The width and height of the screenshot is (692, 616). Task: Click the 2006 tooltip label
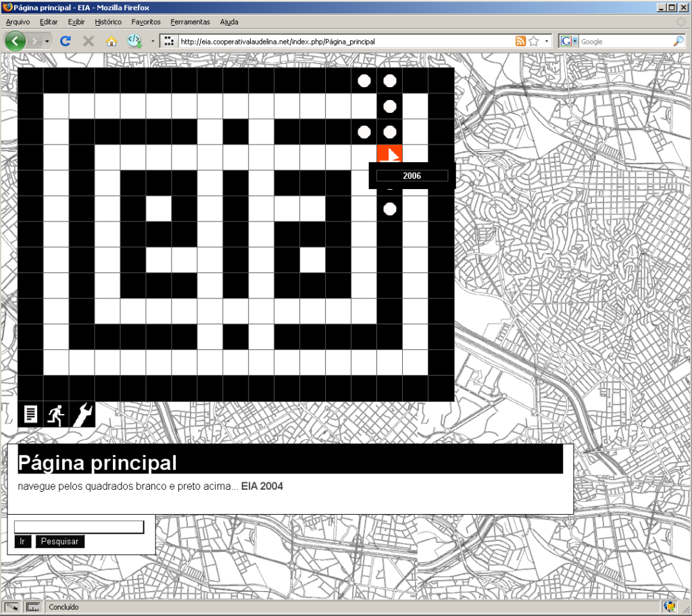(412, 176)
